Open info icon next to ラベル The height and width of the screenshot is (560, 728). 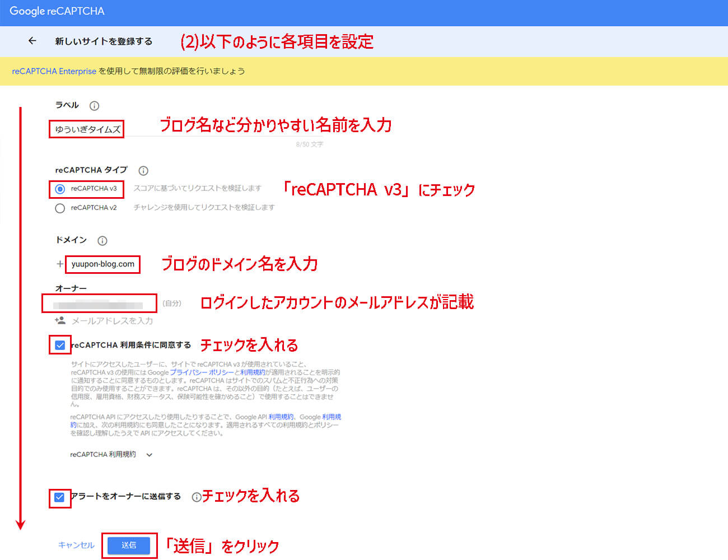click(x=95, y=106)
